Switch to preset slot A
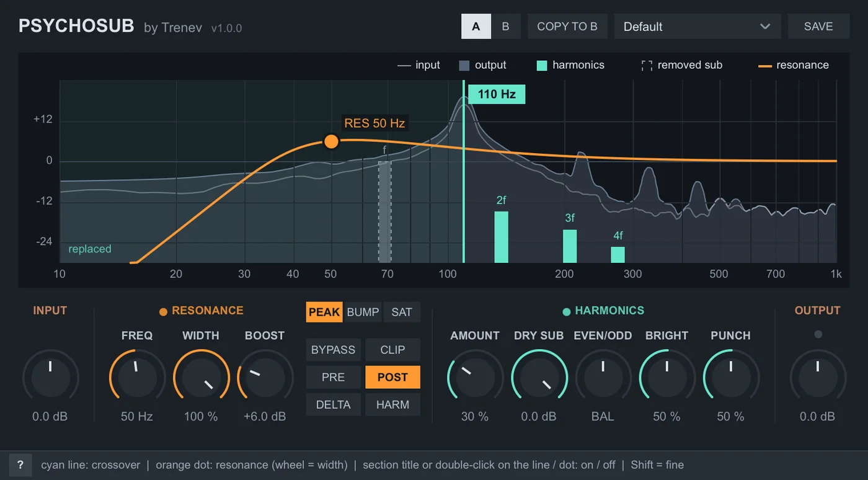 476,27
